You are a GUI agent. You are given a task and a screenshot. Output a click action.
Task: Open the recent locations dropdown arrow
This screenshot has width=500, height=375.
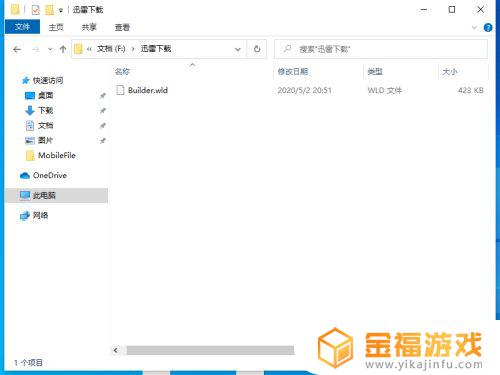coord(50,49)
